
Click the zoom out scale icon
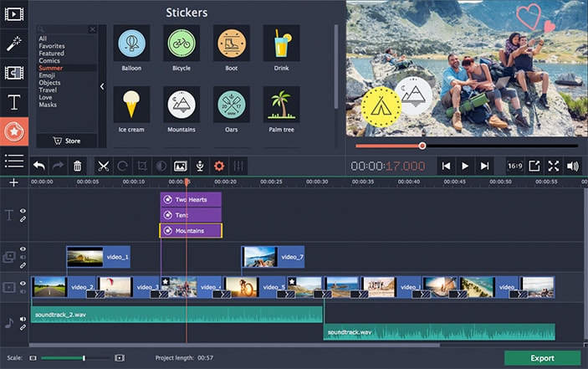33,358
